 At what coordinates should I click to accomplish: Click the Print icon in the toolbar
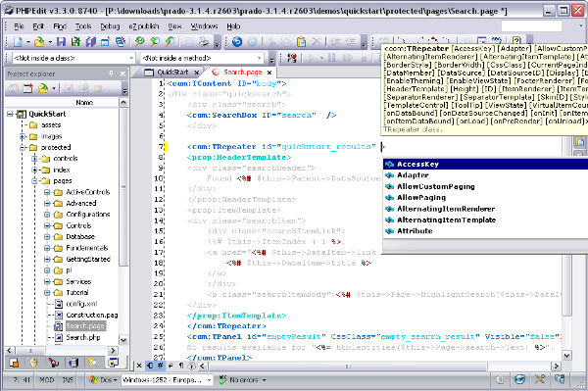pyautogui.click(x=204, y=41)
